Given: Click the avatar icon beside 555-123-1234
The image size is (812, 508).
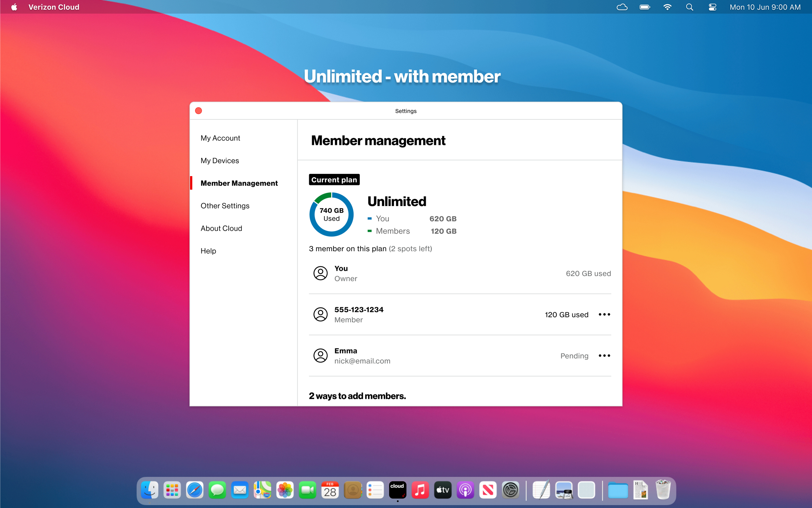Looking at the screenshot, I should pos(321,315).
